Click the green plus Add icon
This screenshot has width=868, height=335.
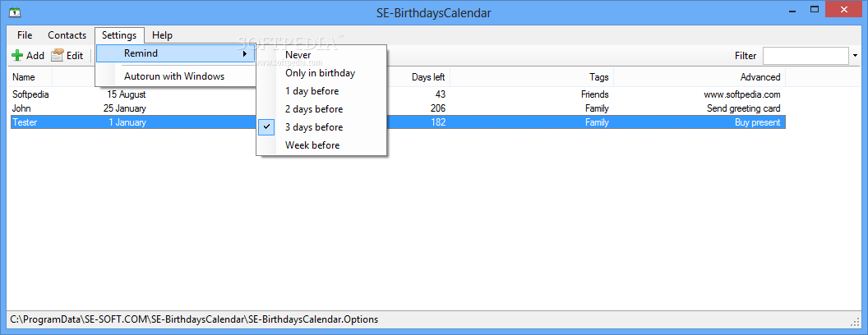(16, 56)
